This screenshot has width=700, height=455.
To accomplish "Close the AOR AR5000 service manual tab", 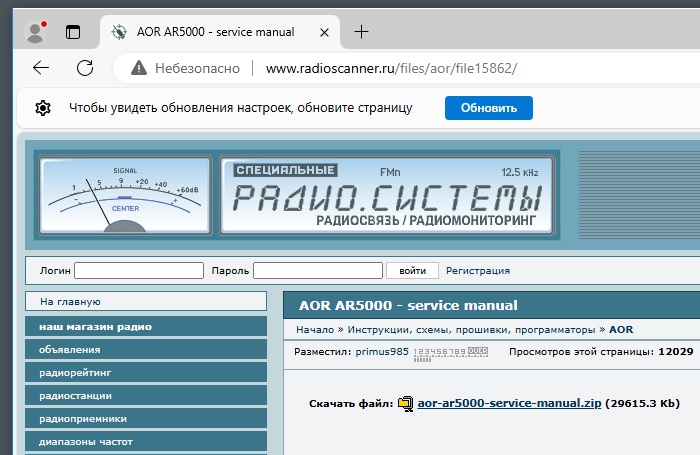I will tap(325, 33).
